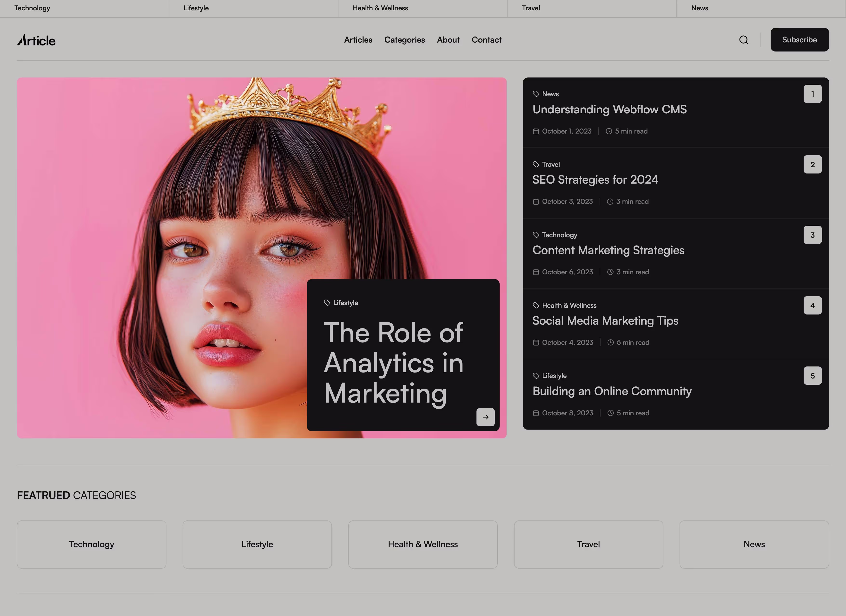Image resolution: width=846 pixels, height=616 pixels.
Task: Select Travel in the top category bar
Action: point(531,8)
